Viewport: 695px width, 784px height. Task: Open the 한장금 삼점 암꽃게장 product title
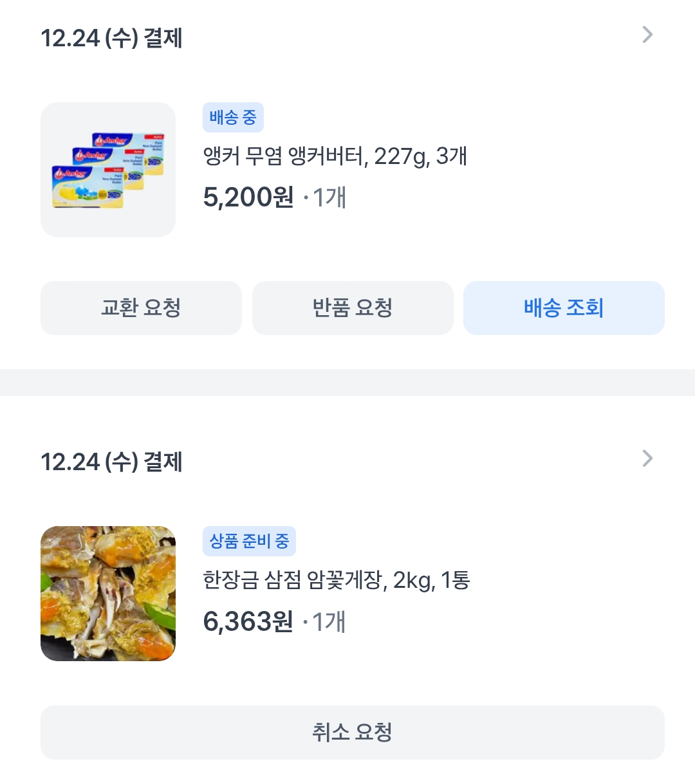[x=336, y=580]
